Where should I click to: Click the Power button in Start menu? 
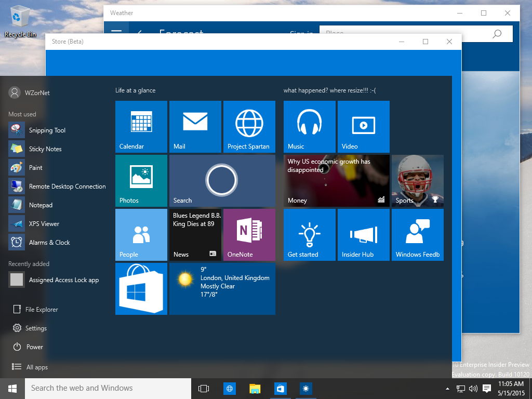click(x=28, y=347)
